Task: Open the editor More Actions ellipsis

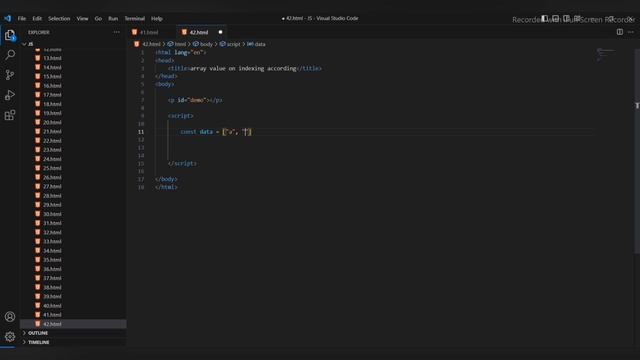Action: point(631,32)
